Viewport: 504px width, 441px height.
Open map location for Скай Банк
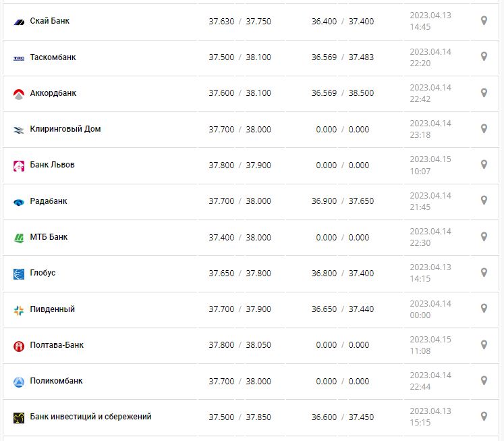coord(484,21)
